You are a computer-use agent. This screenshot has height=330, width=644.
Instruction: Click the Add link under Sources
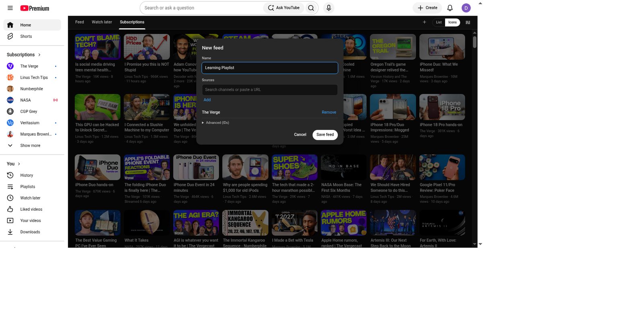point(207,100)
